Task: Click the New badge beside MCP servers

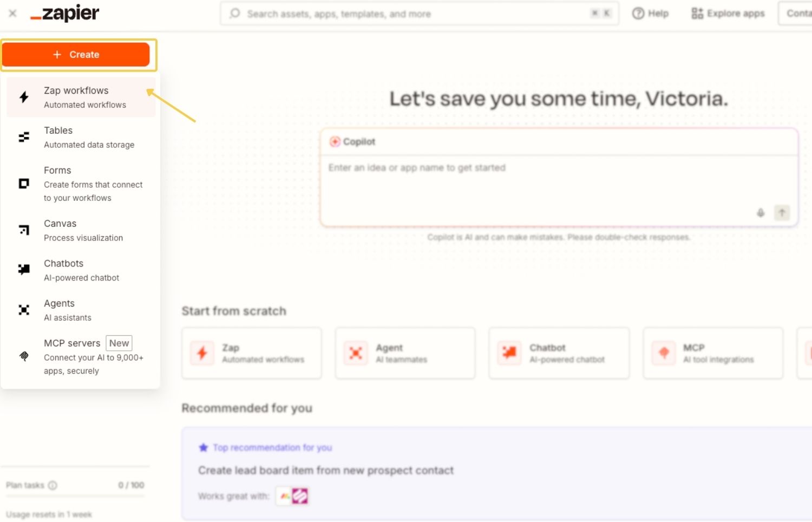Action: [x=119, y=343]
